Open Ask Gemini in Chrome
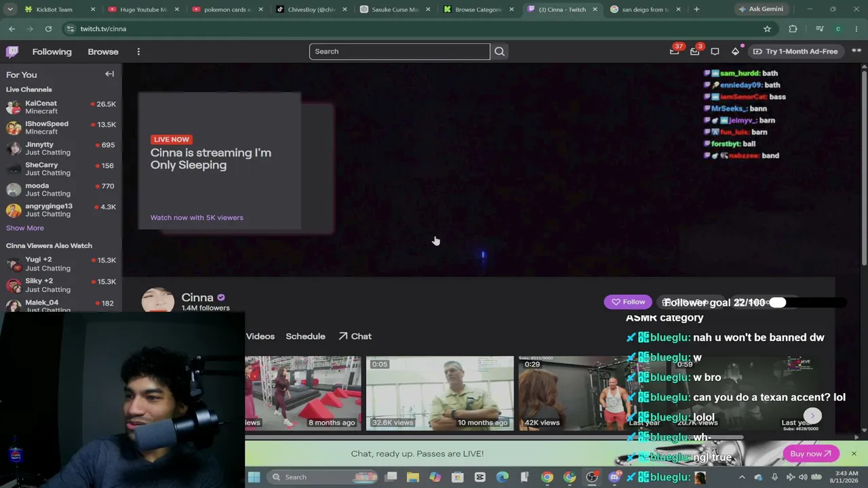 [762, 9]
